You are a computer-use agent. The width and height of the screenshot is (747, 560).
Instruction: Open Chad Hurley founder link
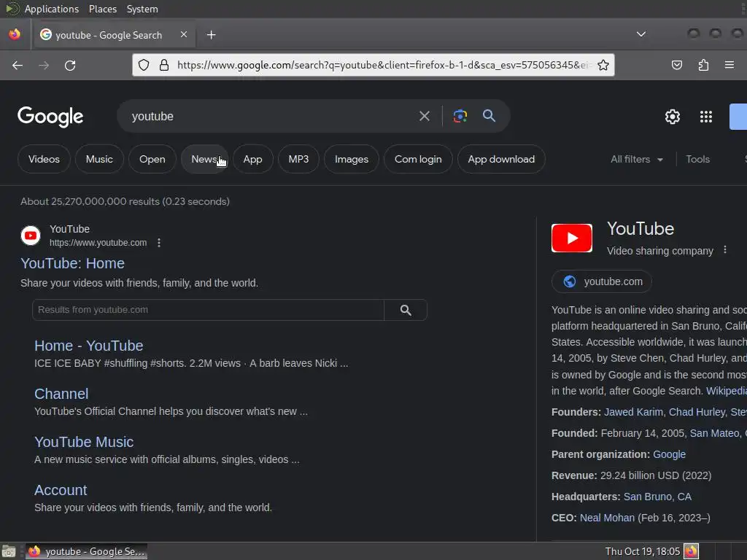[697, 412]
